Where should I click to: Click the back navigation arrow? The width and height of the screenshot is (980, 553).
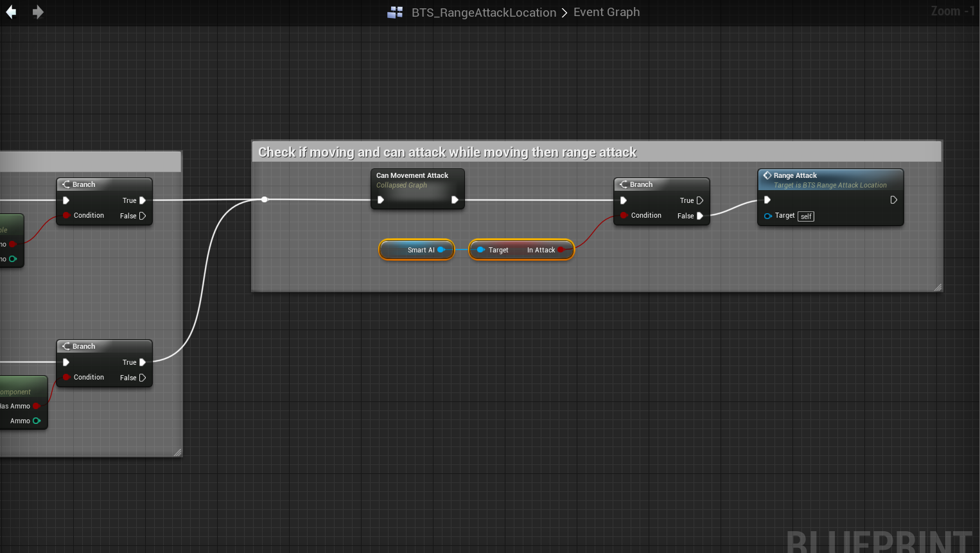pyautogui.click(x=11, y=12)
